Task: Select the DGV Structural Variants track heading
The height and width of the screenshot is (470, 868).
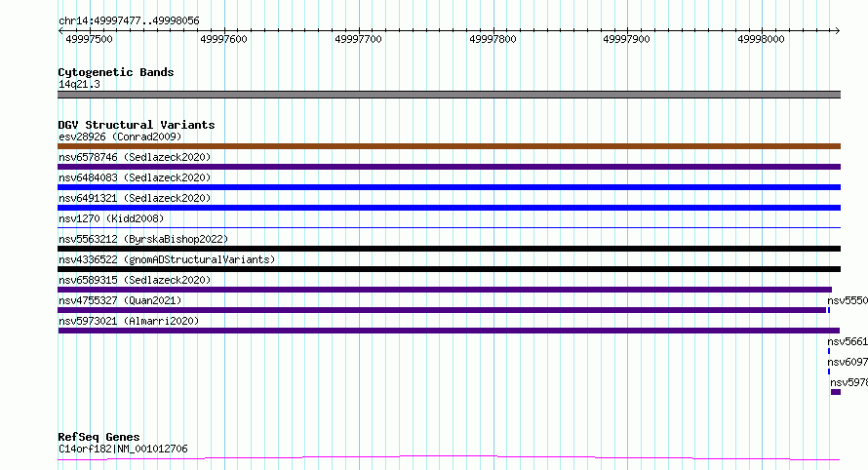Action: (x=137, y=125)
